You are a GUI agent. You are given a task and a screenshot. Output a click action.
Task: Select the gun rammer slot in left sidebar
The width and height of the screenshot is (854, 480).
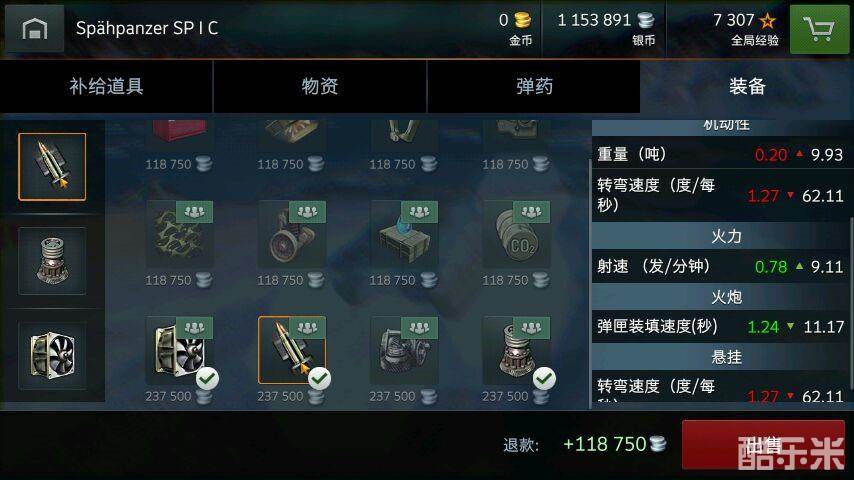coord(52,167)
